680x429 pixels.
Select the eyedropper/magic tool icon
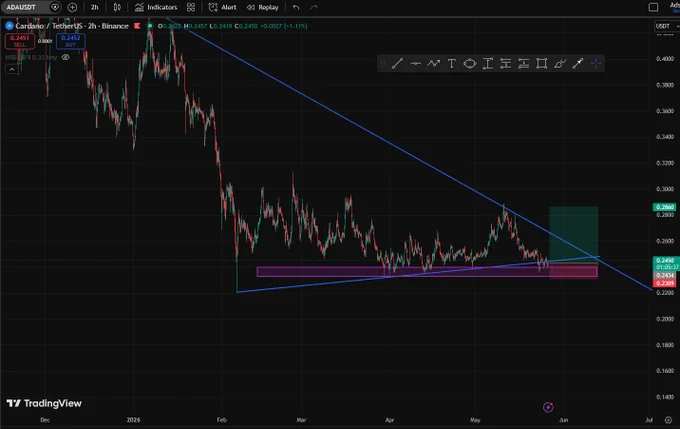tap(578, 64)
